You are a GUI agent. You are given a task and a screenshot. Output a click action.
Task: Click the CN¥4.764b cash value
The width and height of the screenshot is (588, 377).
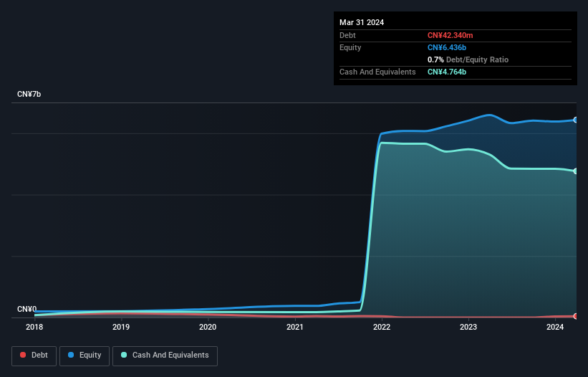pyautogui.click(x=447, y=72)
